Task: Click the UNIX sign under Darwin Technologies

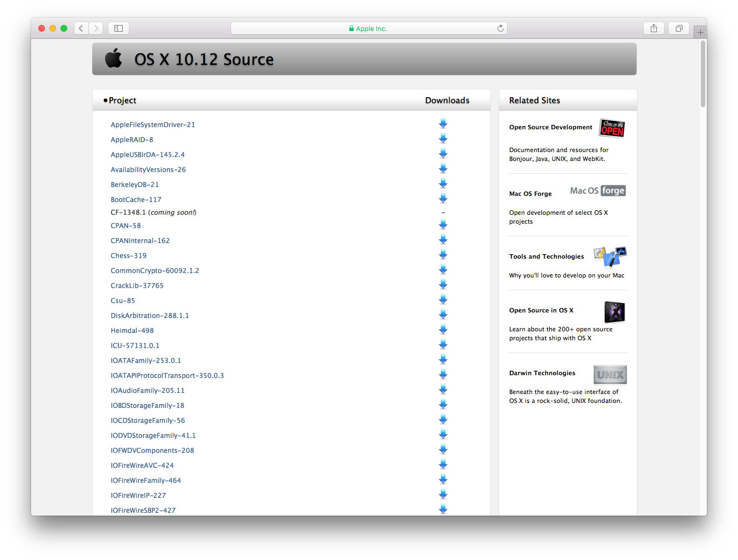Action: tap(610, 375)
